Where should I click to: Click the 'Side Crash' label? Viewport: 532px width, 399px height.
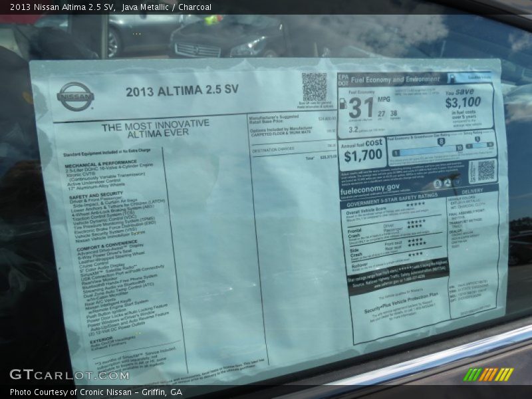356,253
